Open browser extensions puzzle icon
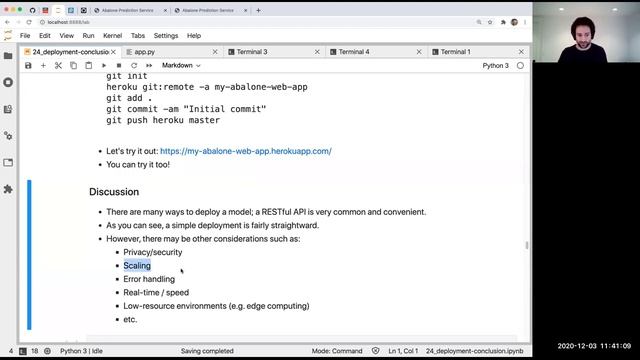This screenshot has height=360, width=640. (503, 22)
